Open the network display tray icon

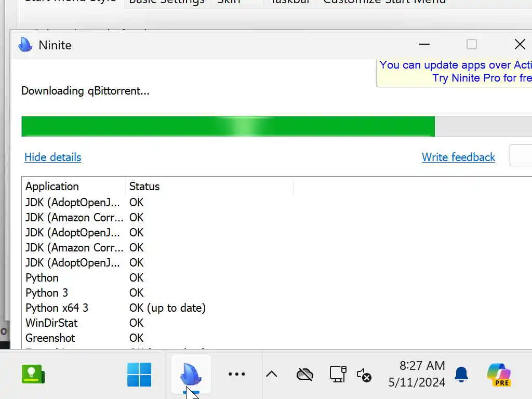pyautogui.click(x=338, y=374)
